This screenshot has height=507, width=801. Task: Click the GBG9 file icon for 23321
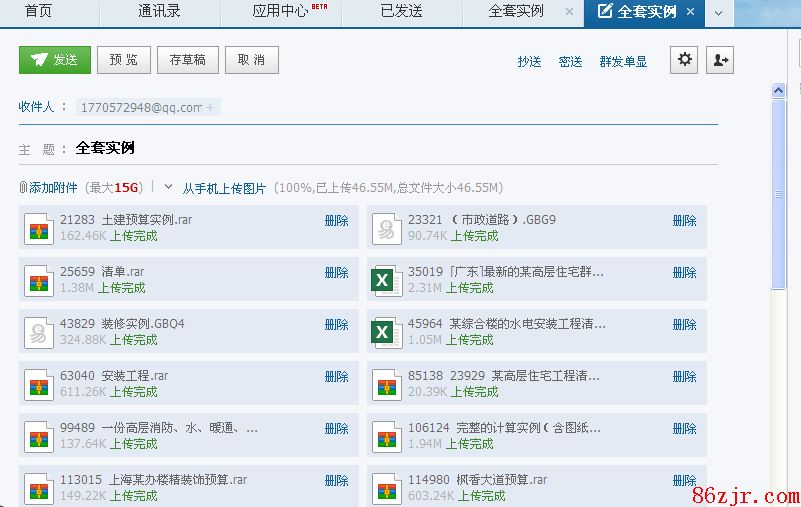click(x=386, y=228)
